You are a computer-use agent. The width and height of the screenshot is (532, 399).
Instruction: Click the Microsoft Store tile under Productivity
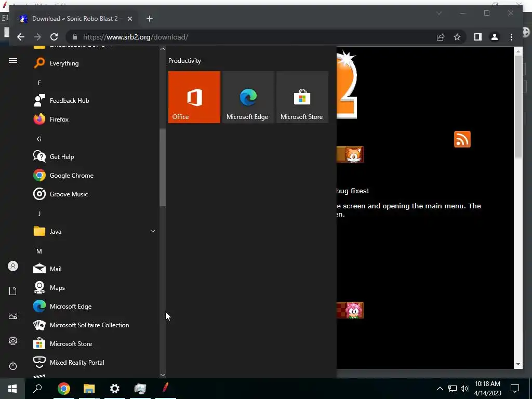click(302, 97)
